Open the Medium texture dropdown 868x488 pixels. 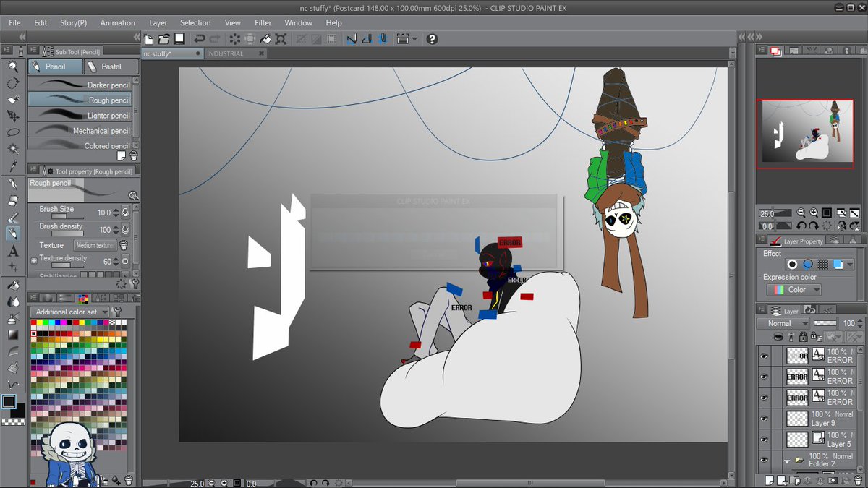(95, 245)
